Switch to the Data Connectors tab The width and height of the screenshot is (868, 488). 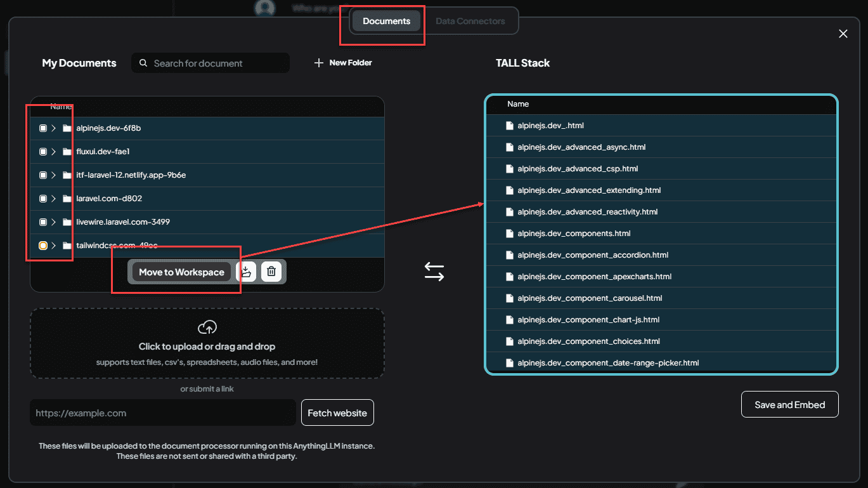tap(470, 21)
